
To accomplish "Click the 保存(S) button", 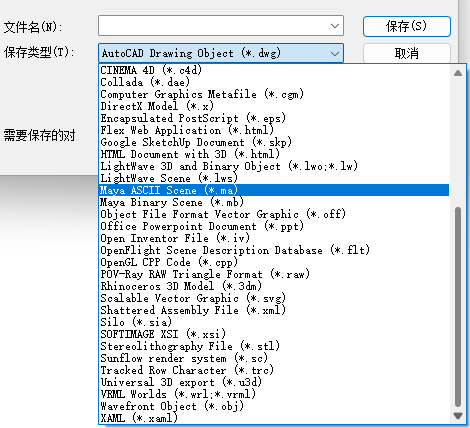I will (x=407, y=26).
